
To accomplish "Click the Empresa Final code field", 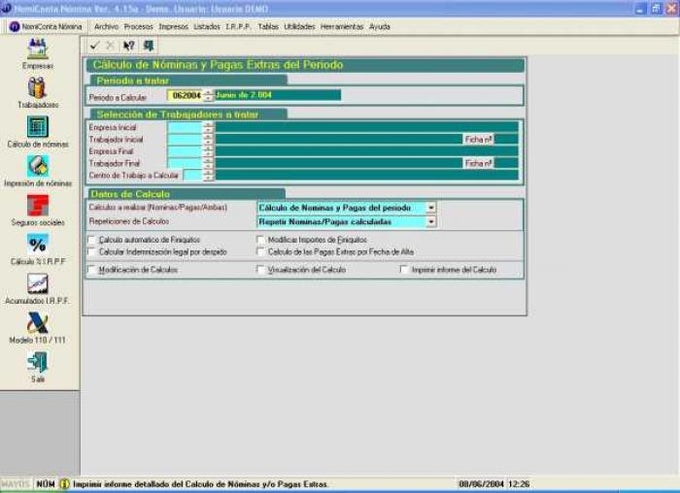I will [x=185, y=151].
